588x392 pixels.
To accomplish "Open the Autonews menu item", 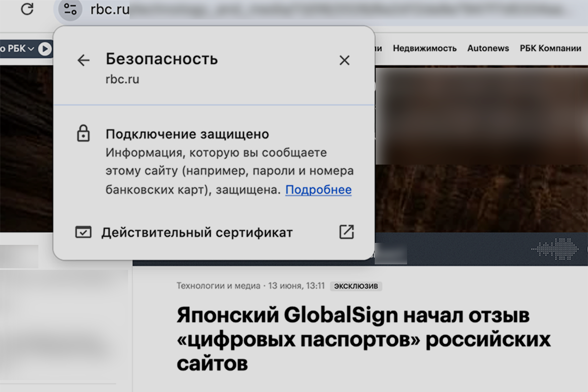I will (488, 48).
